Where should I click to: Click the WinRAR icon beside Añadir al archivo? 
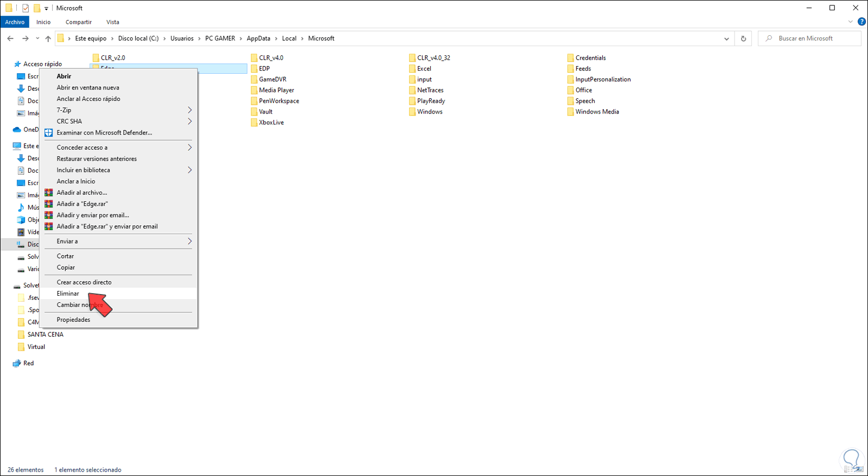coord(49,193)
